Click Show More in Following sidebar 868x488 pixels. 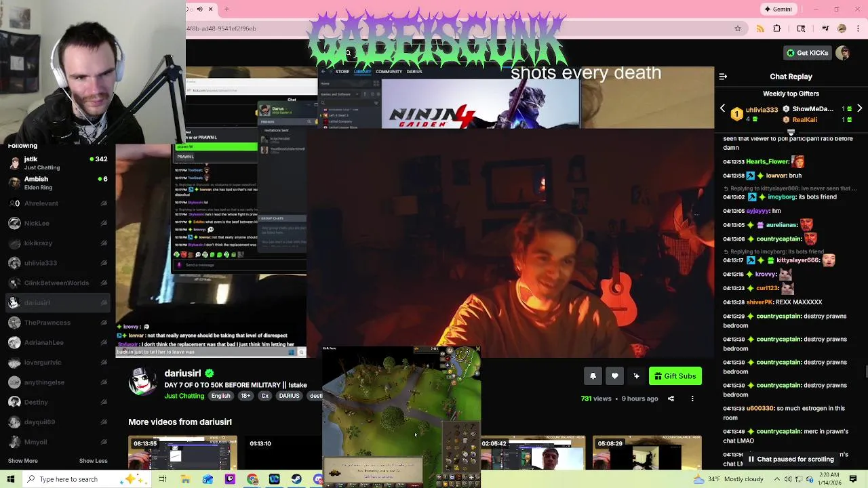click(22, 461)
